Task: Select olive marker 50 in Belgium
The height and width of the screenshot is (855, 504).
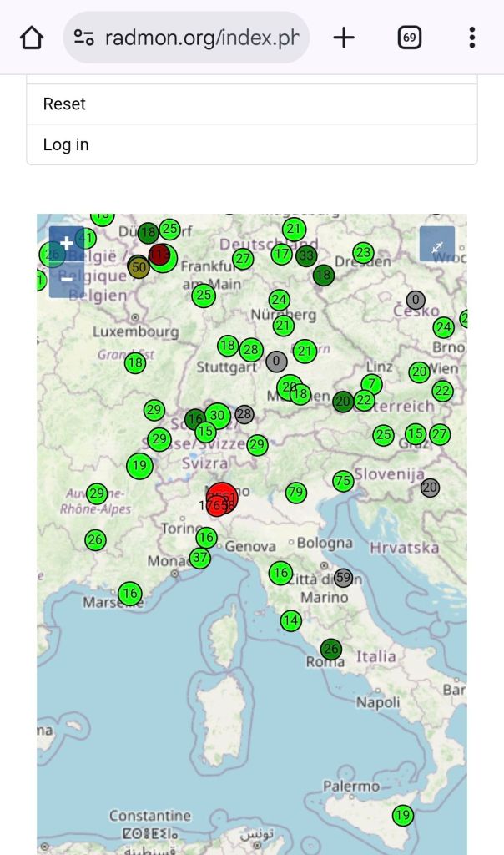Action: click(x=139, y=268)
